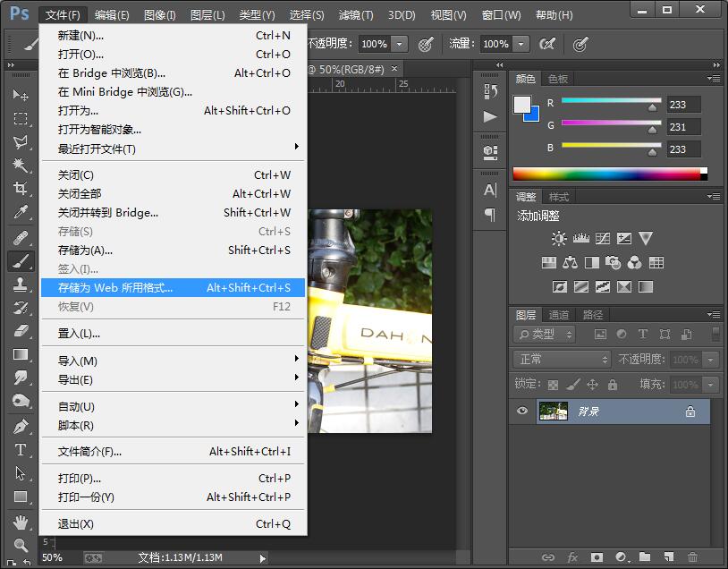Hide the 背景 layer using eye icon

pyautogui.click(x=523, y=412)
